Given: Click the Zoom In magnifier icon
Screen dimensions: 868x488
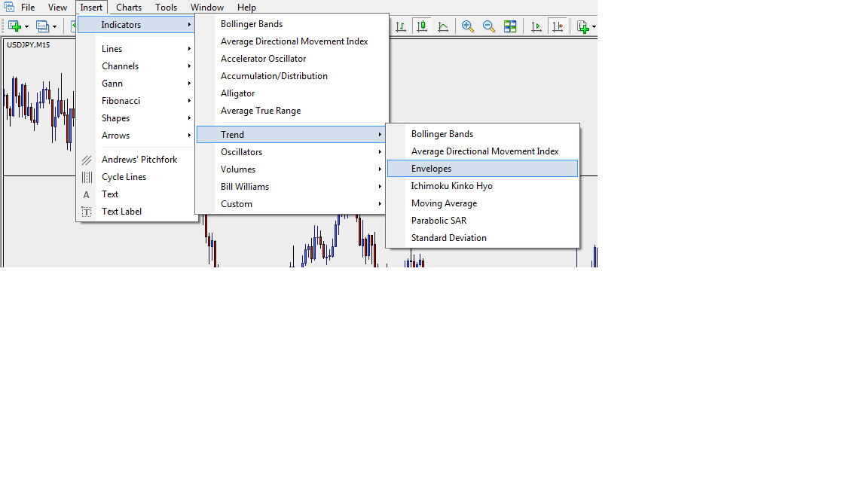Looking at the screenshot, I should tap(468, 26).
